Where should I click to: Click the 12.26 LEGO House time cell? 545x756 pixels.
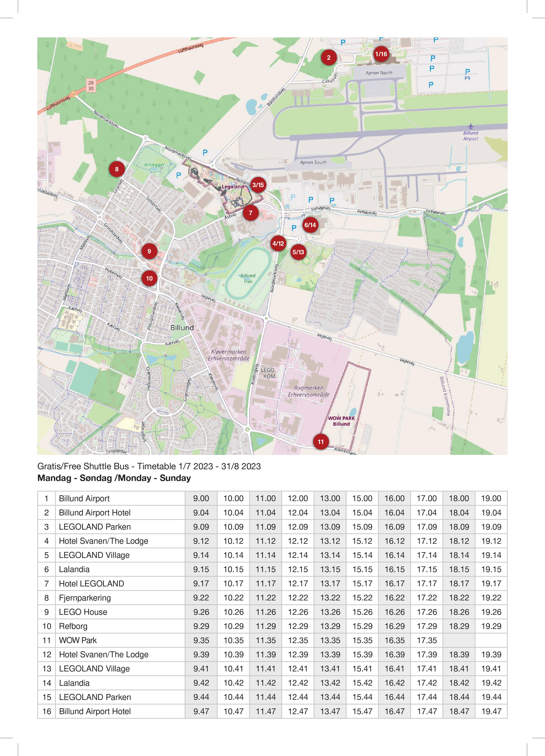coord(298,612)
